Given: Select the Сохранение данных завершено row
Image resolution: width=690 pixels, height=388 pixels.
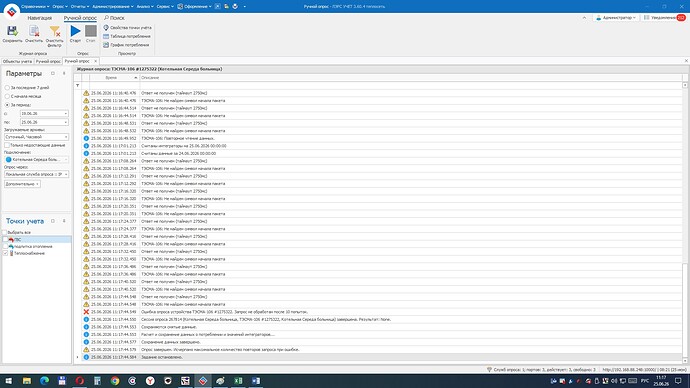Looking at the screenshot, I should pyautogui.click(x=382, y=342).
